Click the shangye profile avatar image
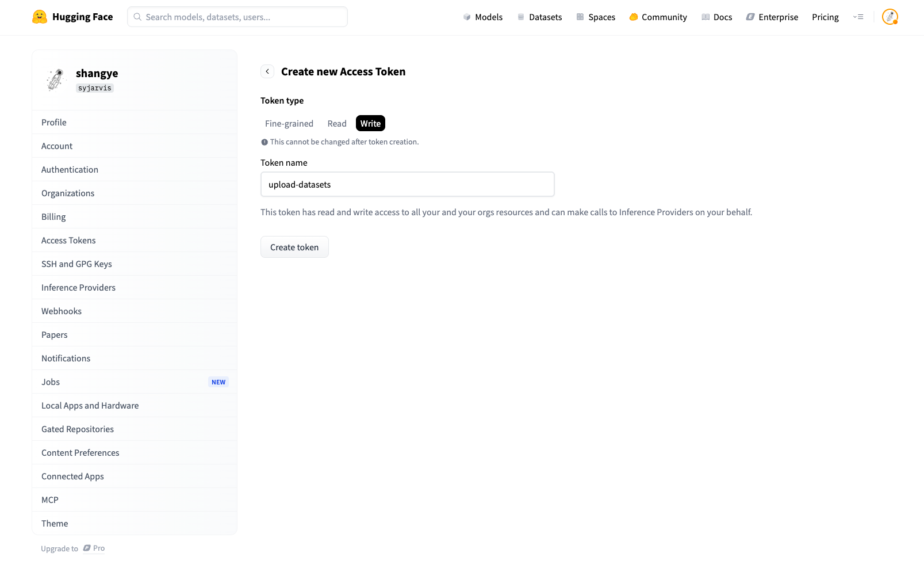Viewport: 924px width, 568px height. [x=56, y=80]
